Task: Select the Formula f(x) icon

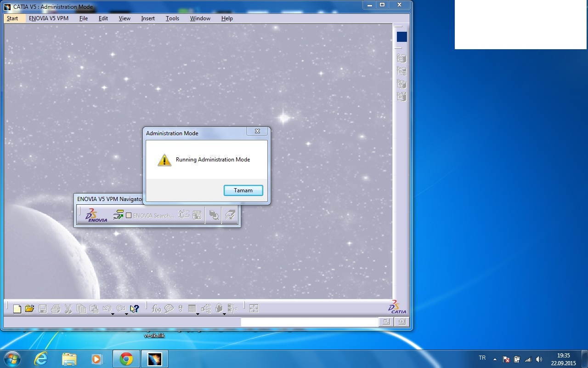Action: (156, 308)
